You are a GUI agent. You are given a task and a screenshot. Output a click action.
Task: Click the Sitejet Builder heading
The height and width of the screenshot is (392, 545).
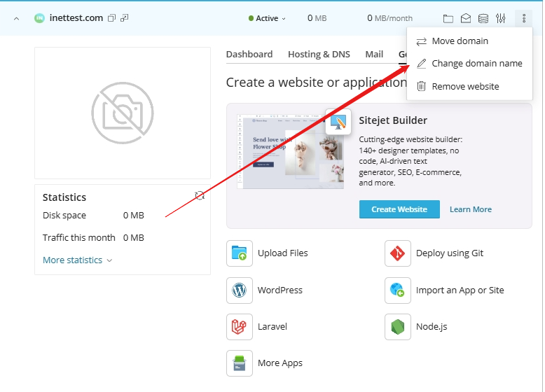click(393, 120)
